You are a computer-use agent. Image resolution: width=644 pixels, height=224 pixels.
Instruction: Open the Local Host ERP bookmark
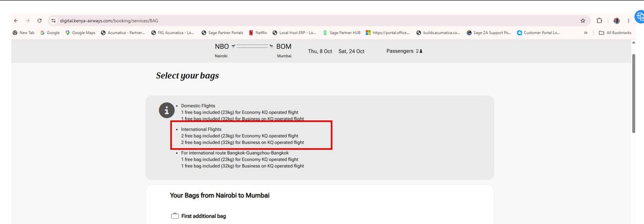(294, 32)
